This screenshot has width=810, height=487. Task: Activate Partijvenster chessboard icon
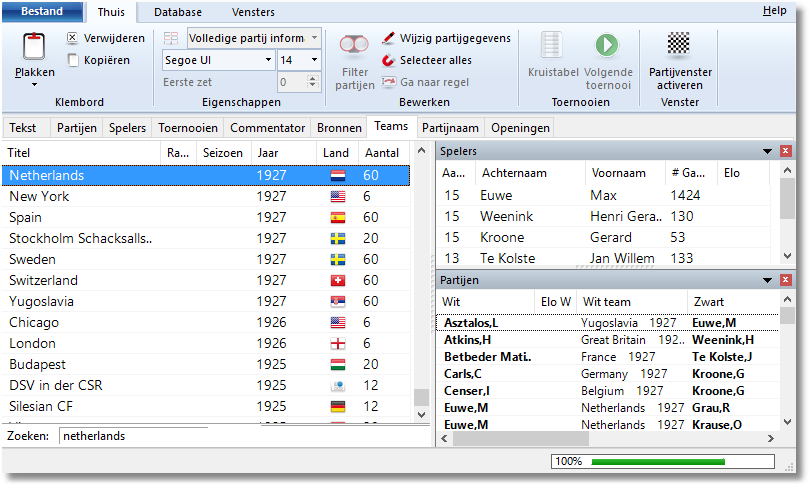click(679, 44)
